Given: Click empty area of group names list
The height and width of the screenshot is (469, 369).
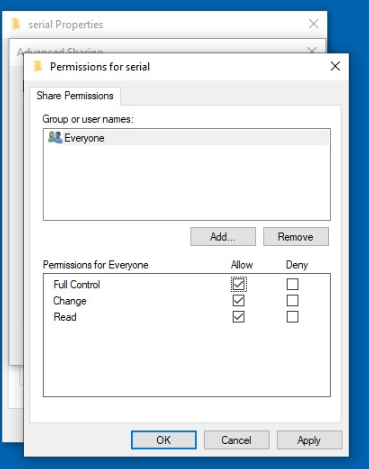Looking at the screenshot, I should 187,183.
